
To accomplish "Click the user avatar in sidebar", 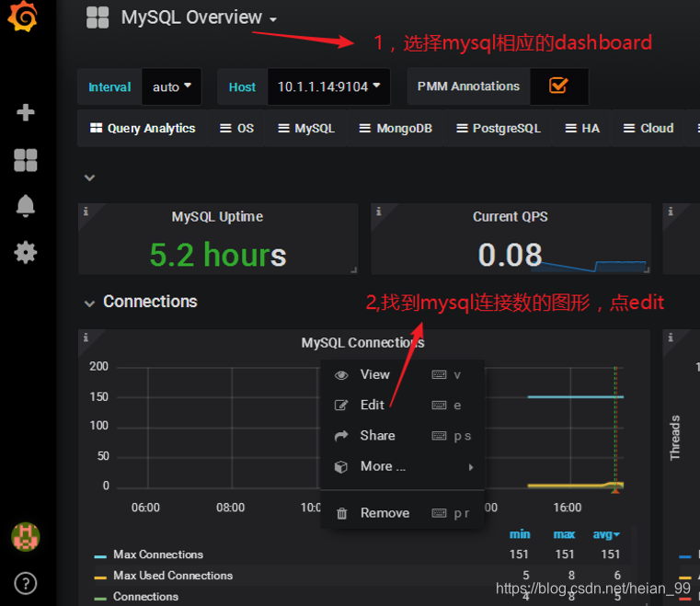I will pyautogui.click(x=26, y=537).
